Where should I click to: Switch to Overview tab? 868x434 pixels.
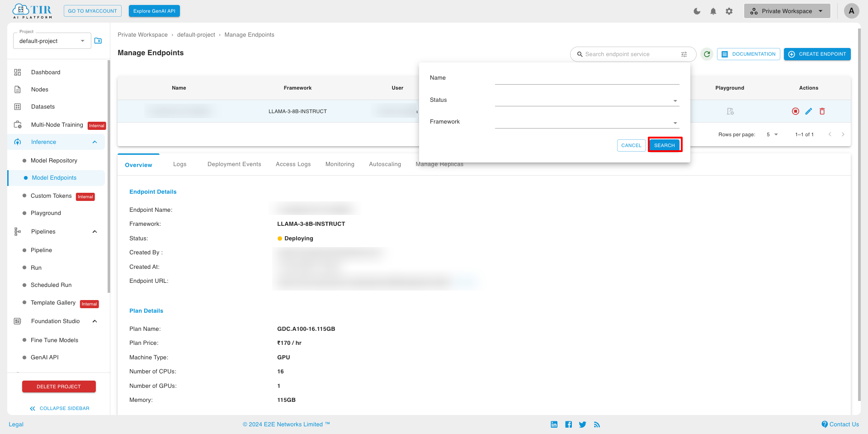tap(138, 165)
